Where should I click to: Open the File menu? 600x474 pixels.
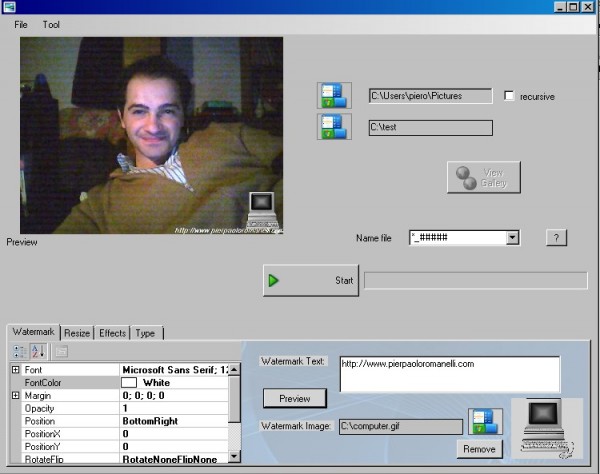coord(21,24)
